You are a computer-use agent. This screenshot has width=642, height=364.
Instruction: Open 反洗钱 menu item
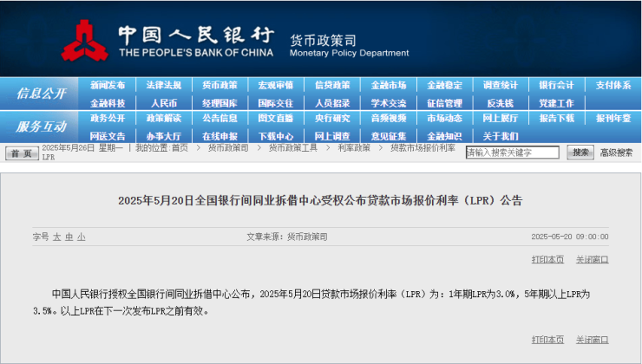coord(501,103)
